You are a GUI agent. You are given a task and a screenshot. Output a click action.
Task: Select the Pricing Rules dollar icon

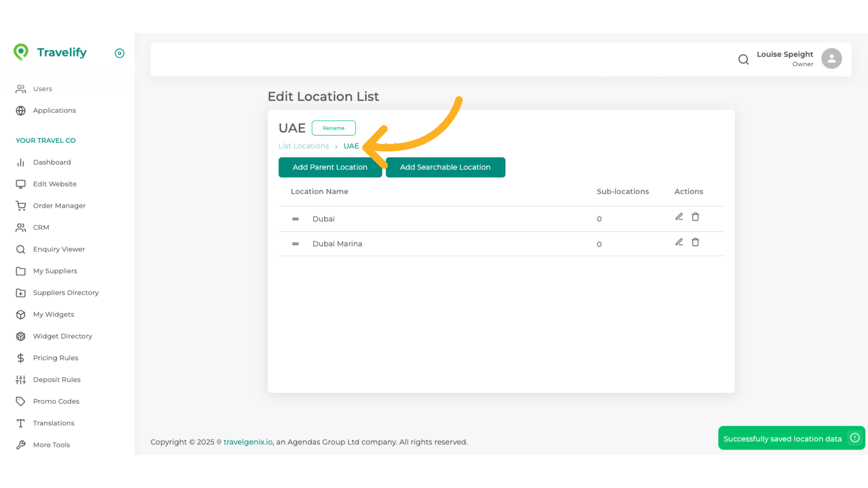pyautogui.click(x=21, y=358)
